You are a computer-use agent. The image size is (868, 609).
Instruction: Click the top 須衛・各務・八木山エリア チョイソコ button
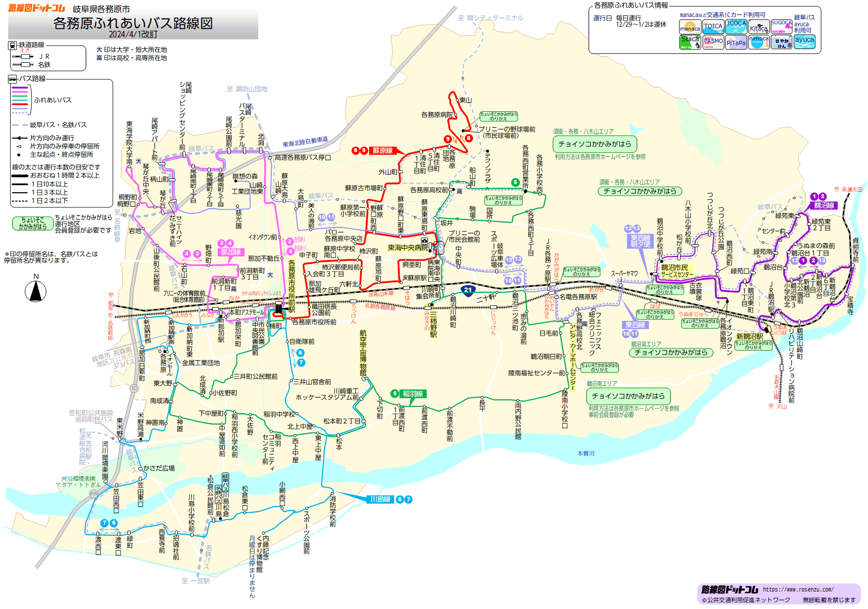pos(595,144)
